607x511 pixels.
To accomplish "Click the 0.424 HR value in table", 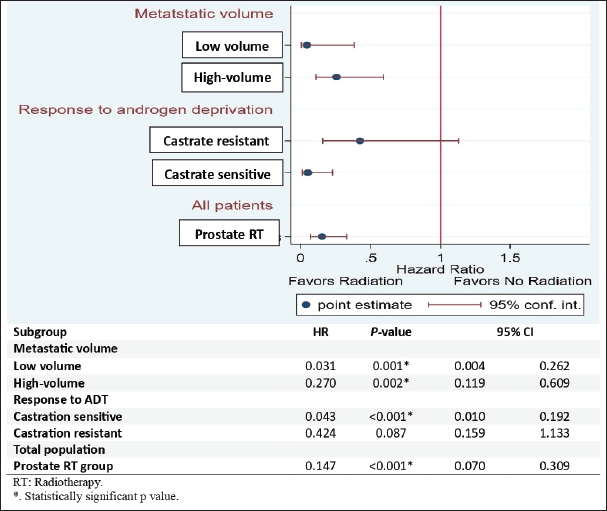I will point(320,432).
